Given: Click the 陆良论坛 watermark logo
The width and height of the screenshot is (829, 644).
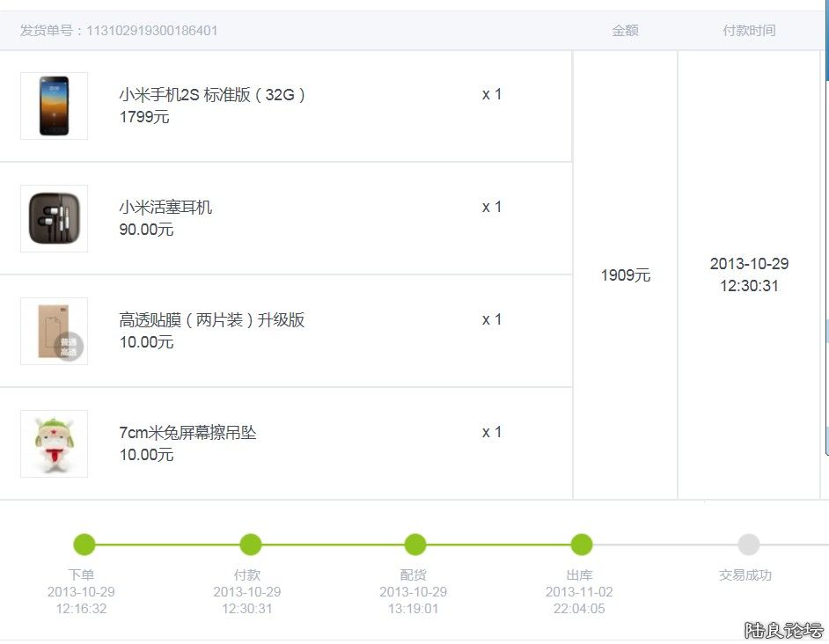Looking at the screenshot, I should 783,630.
